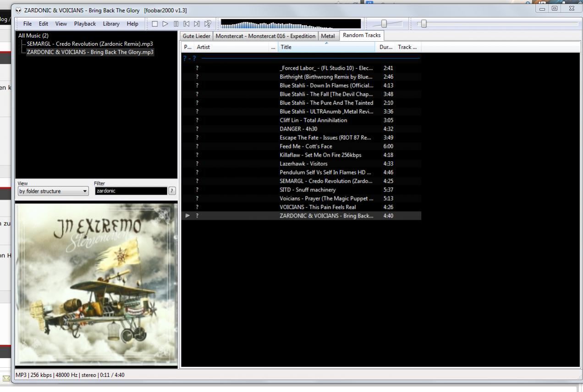Select 'Blue Stahli - ULTRAnumb' track
The image size is (583, 392).
tap(301, 111)
